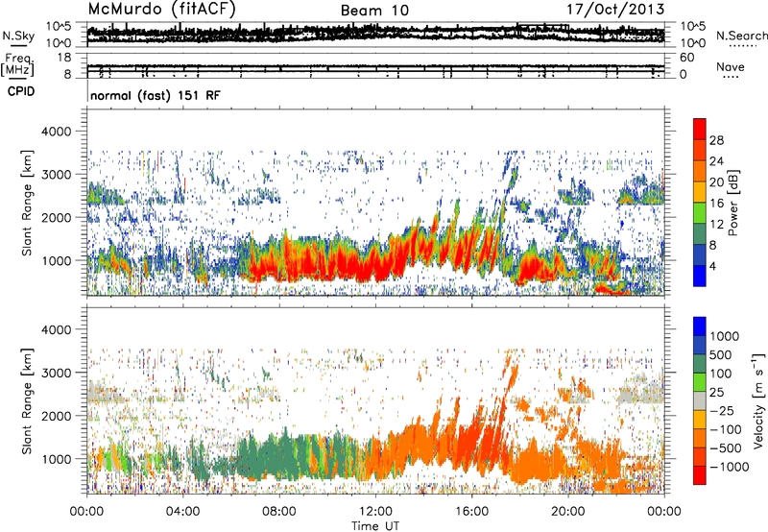Click the noise time-series strip at top
768x532 pixels.
coord(375,35)
